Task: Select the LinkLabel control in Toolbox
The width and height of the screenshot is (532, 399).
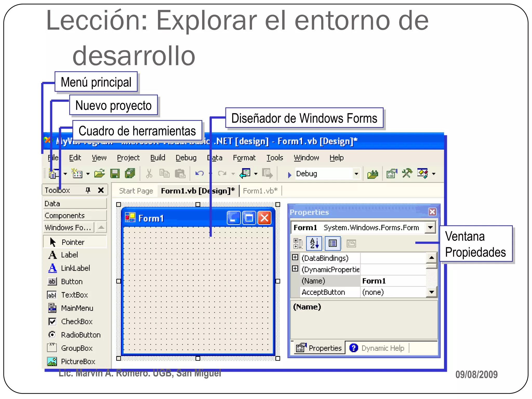Action: click(75, 268)
